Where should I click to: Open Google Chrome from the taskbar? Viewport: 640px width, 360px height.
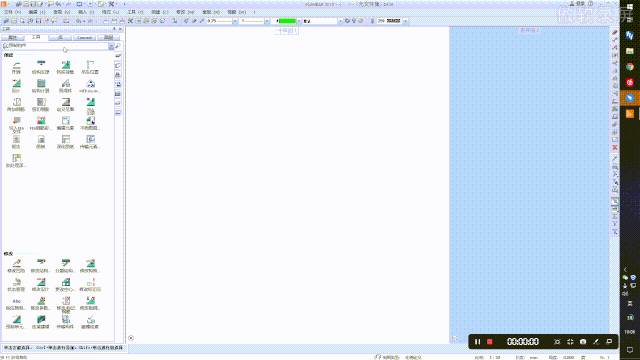[630, 67]
